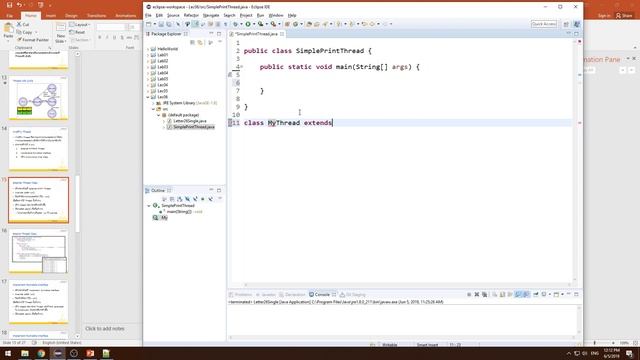Click the Coverage run icon in Eclipse toolbar
640x360 pixels.
(260, 24)
